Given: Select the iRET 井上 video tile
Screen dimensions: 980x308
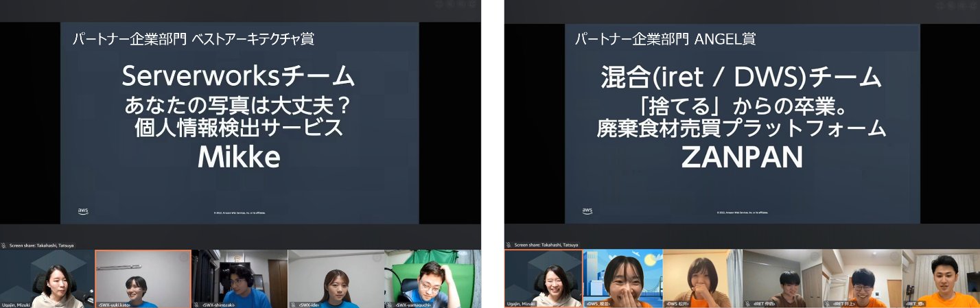Looking at the screenshot, I should point(862,279).
